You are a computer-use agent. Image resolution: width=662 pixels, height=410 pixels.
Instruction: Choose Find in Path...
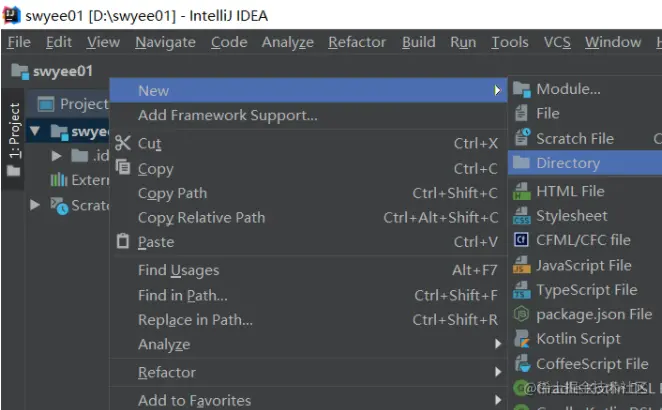tap(308, 295)
